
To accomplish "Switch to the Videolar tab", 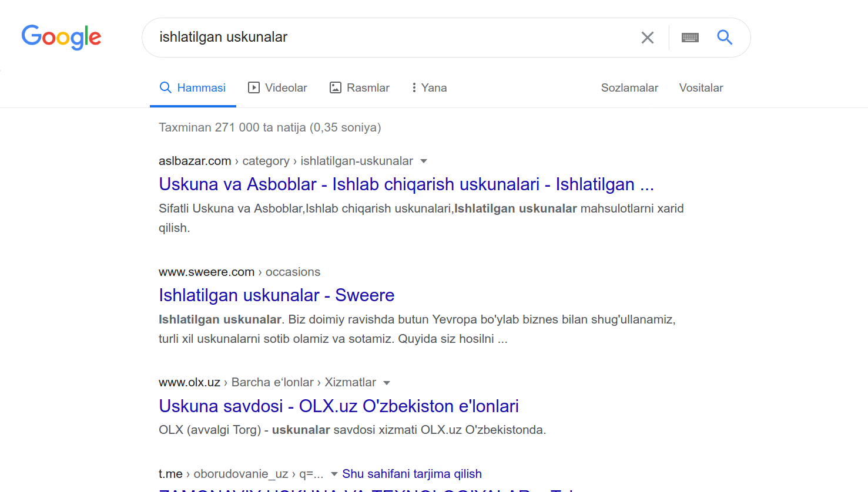I will [277, 87].
